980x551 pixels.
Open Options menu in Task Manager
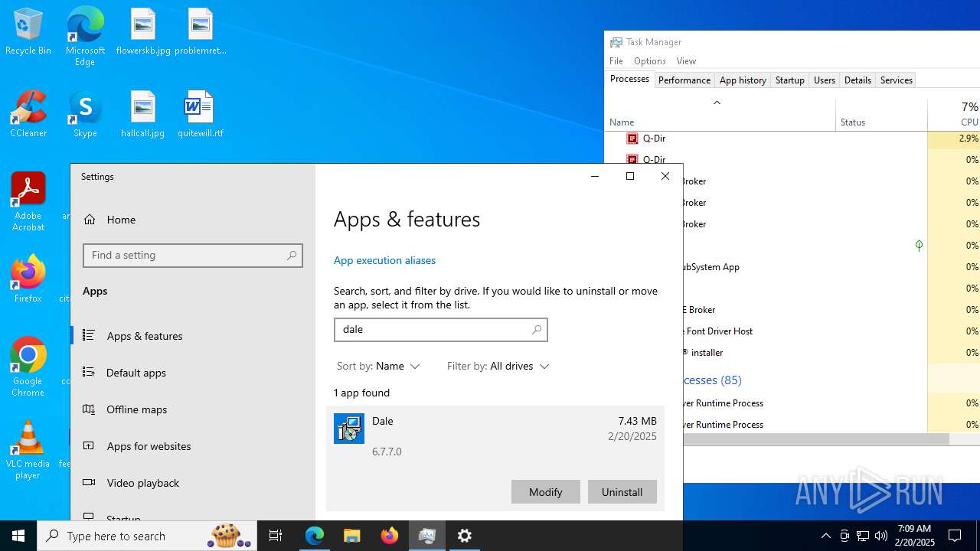click(x=650, y=61)
